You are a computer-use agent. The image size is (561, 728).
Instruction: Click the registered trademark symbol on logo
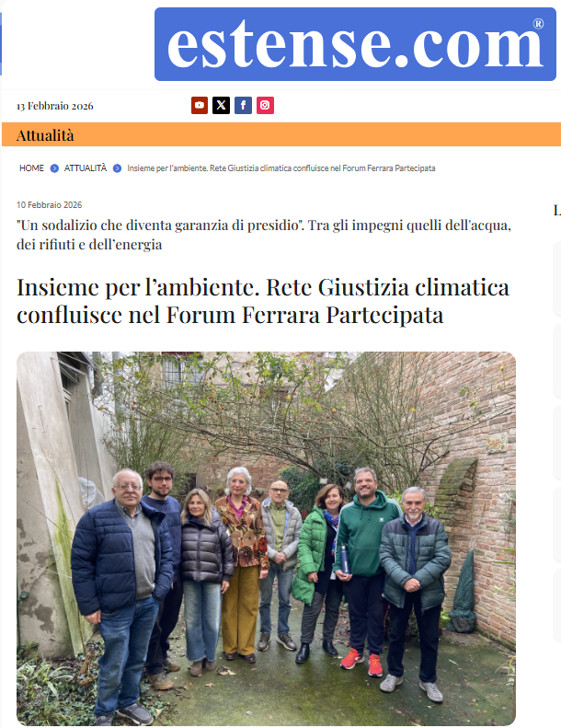click(x=538, y=24)
